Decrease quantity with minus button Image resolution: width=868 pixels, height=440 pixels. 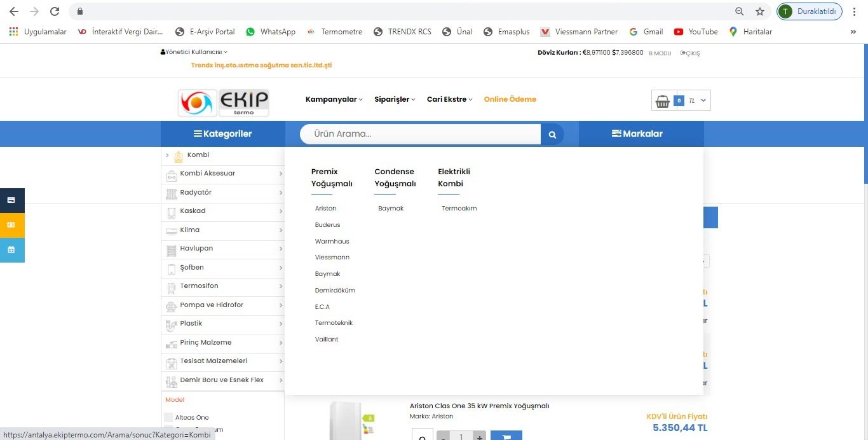(444, 437)
